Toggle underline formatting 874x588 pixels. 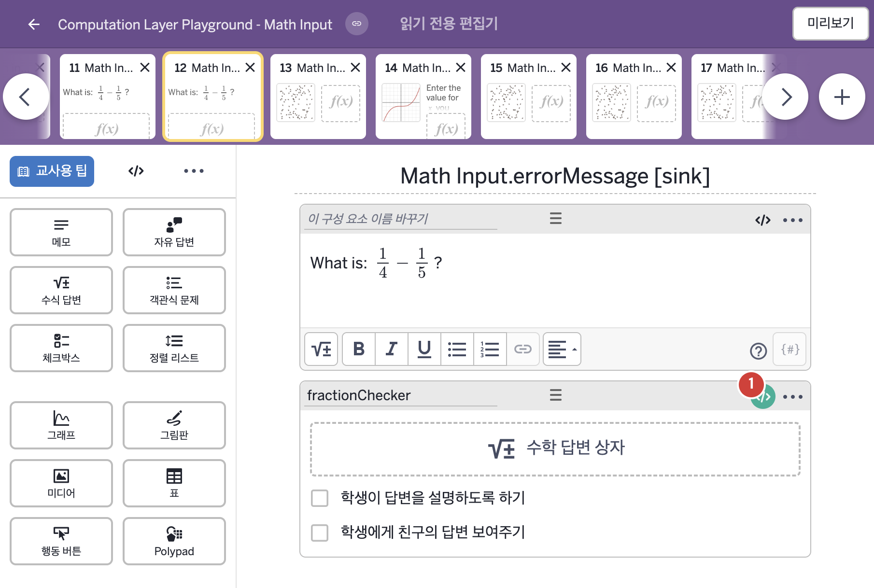click(x=424, y=349)
